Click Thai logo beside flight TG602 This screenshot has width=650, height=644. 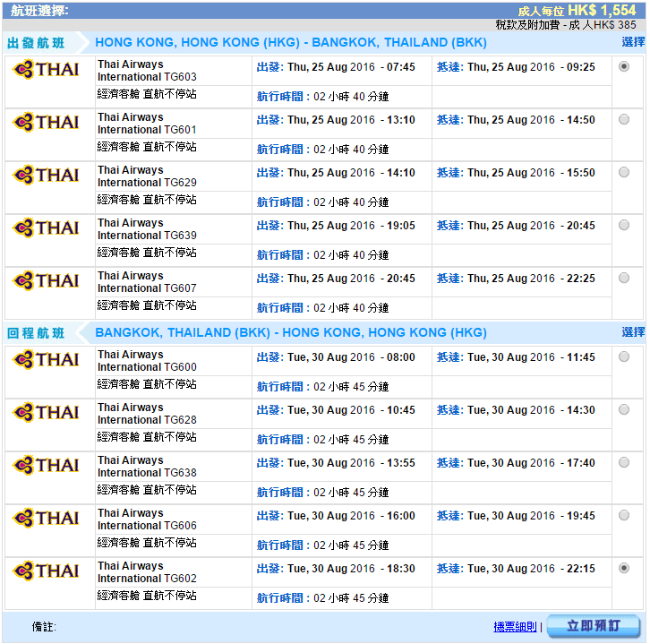pyautogui.click(x=47, y=571)
